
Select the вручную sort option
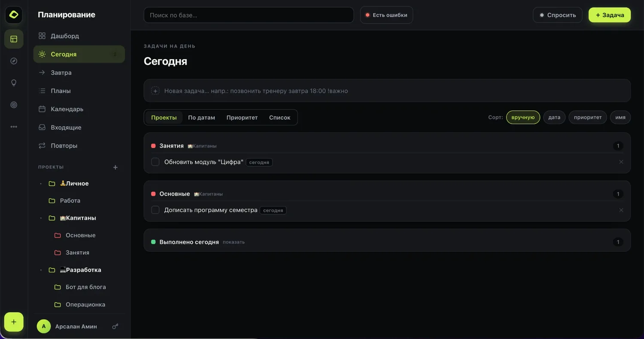tap(523, 117)
